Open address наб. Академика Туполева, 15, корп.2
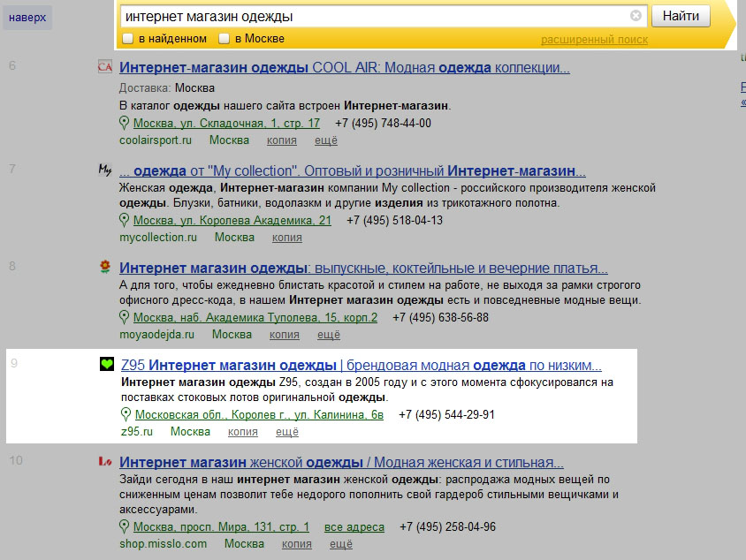The width and height of the screenshot is (746, 560). point(255,317)
